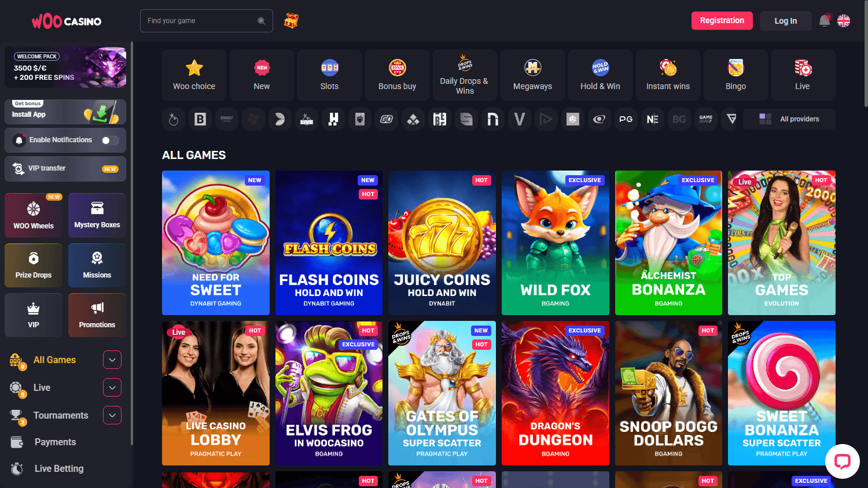The image size is (868, 488).
Task: Select the Hacksaw 'H' provider icon
Action: point(333,119)
